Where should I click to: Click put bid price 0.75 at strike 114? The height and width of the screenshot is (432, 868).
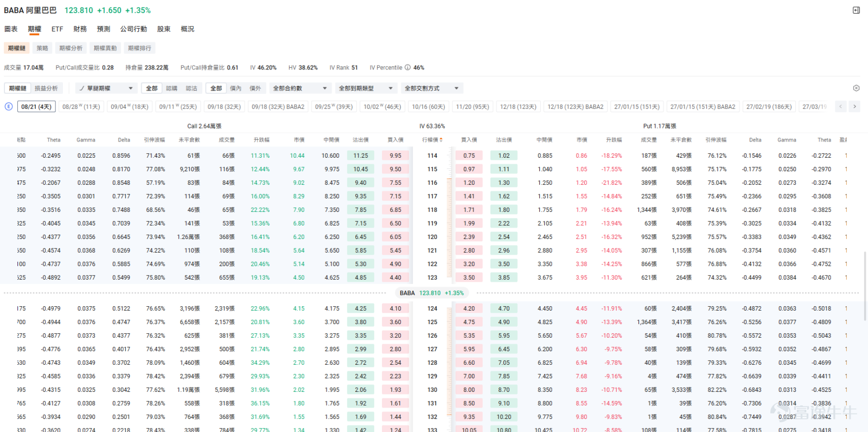(469, 156)
